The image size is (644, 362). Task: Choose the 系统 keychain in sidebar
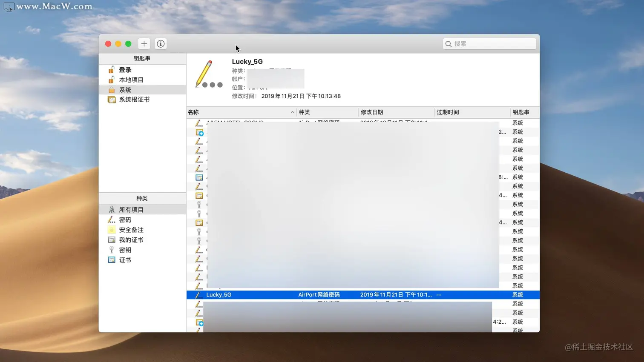coord(142,90)
